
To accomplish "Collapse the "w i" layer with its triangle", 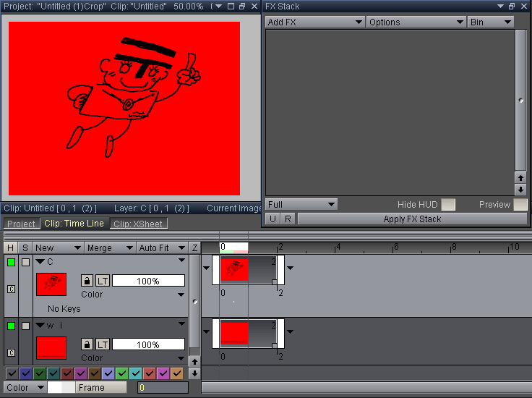I will pos(40,326).
